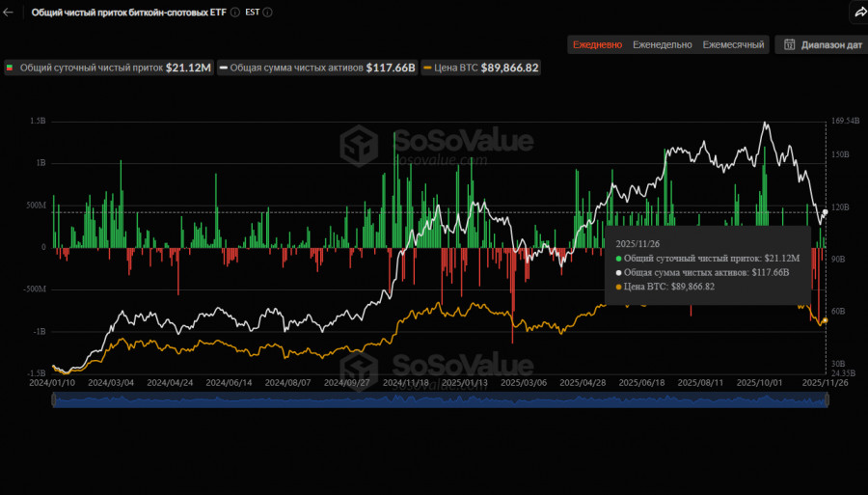Click the share arrow icon

coord(858,13)
